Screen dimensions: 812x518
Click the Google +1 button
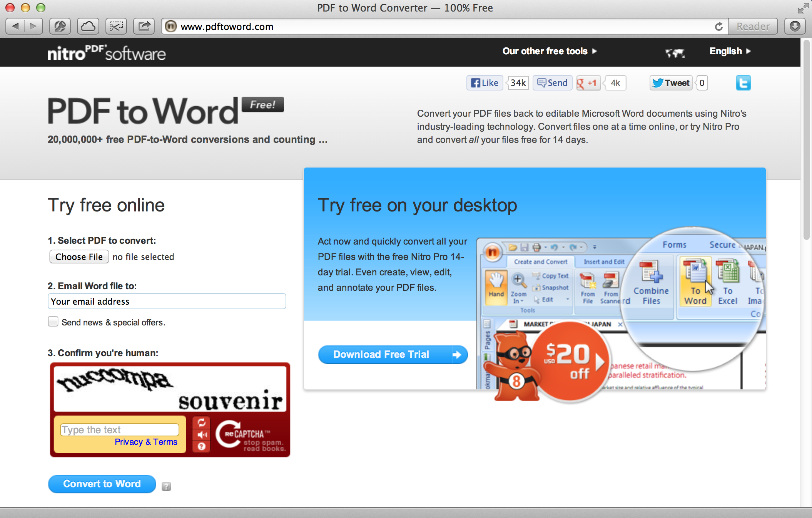coord(588,83)
